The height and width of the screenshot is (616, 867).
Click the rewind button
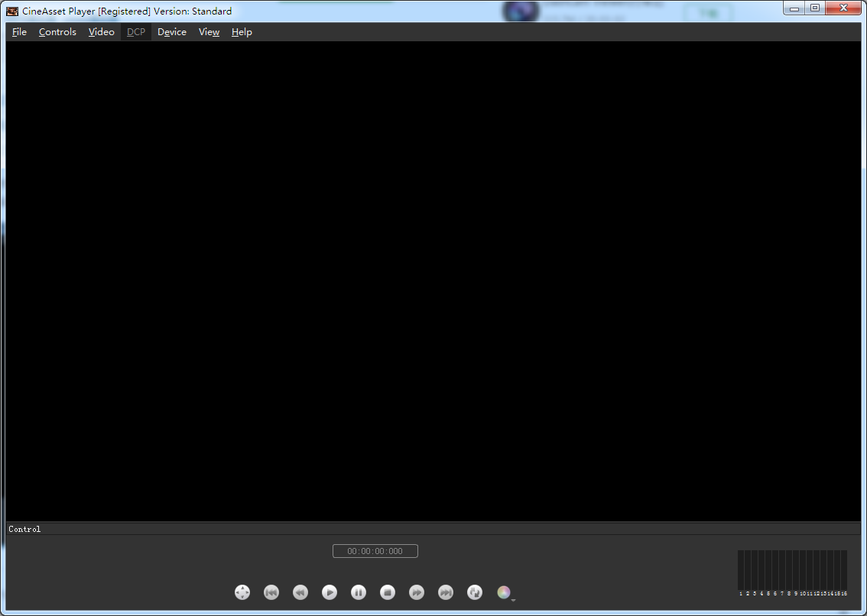click(x=300, y=592)
